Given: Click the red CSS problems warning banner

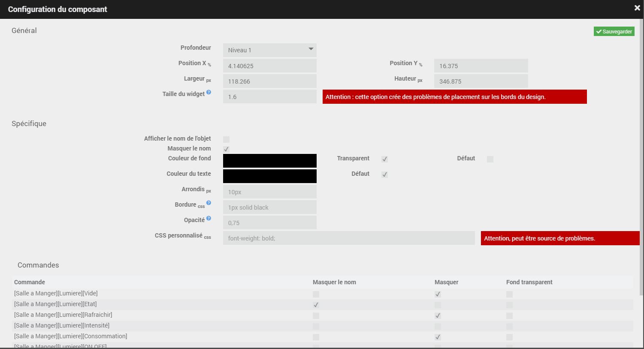Looking at the screenshot, I should point(560,238).
